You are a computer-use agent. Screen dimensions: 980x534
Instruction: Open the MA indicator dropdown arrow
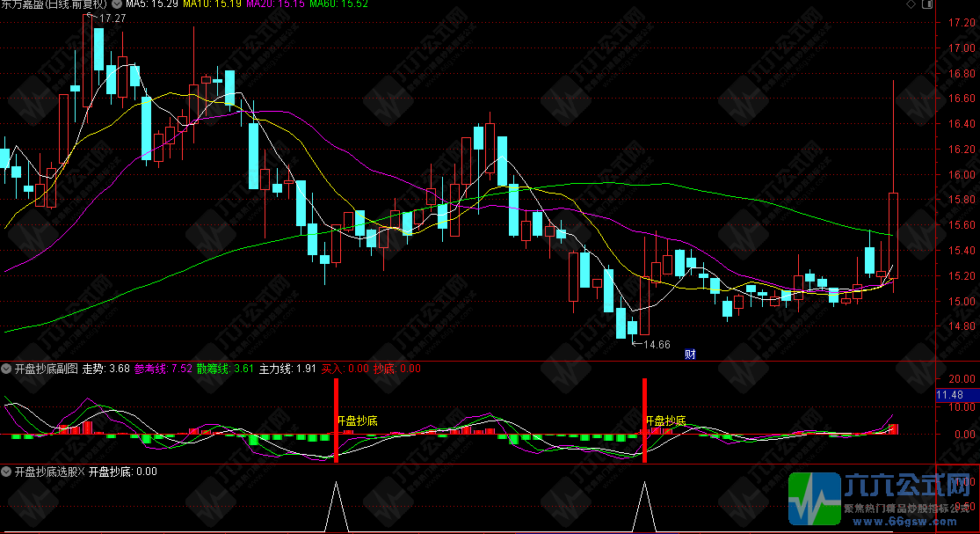117,4
